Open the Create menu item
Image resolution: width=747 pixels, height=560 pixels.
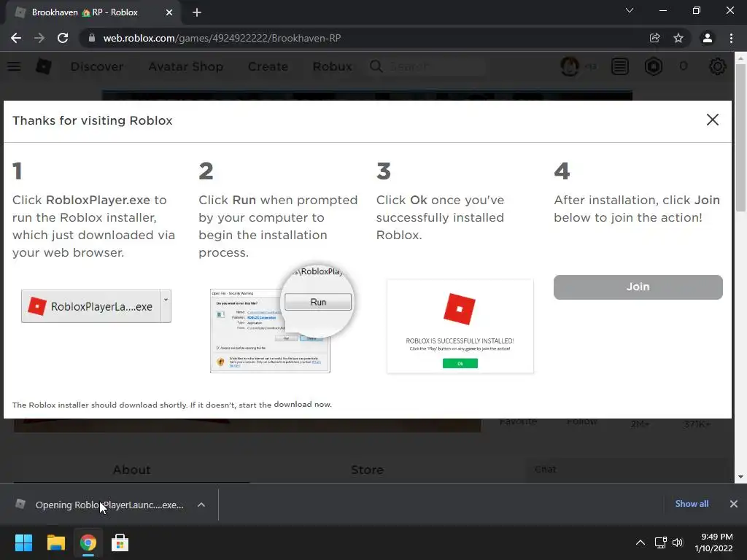click(268, 66)
